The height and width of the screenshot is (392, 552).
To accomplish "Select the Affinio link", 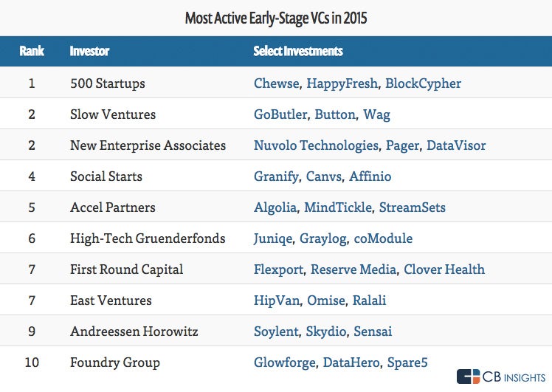I will [370, 176].
